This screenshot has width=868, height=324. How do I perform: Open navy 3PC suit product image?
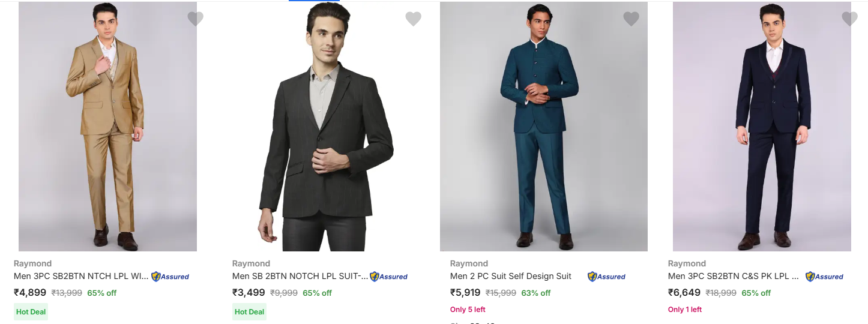[761, 126]
